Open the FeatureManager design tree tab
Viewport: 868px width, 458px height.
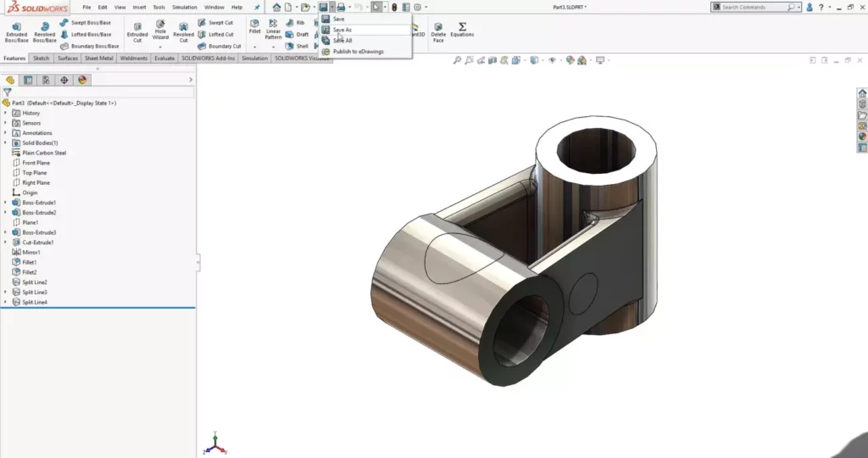pos(10,81)
